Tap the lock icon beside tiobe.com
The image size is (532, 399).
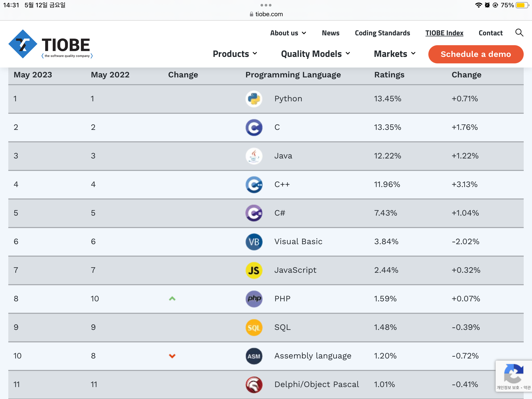tap(251, 14)
